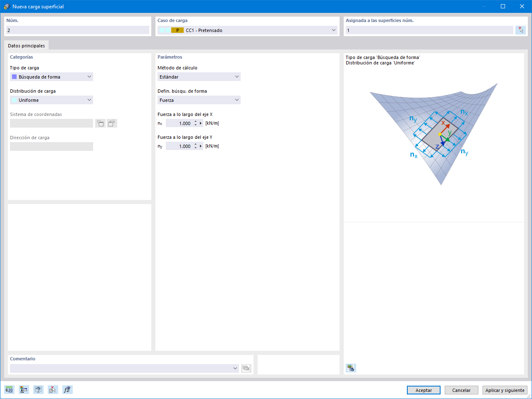Open Distribución de carga dropdown

[52, 100]
